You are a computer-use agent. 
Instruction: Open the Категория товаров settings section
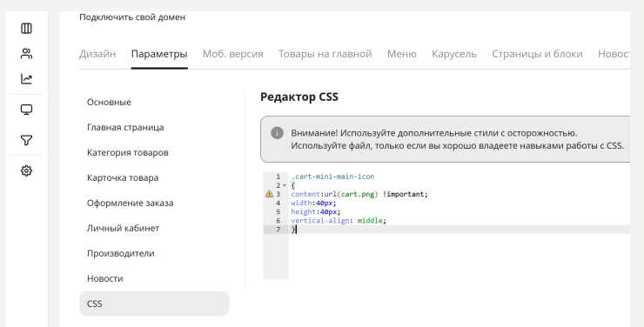128,152
